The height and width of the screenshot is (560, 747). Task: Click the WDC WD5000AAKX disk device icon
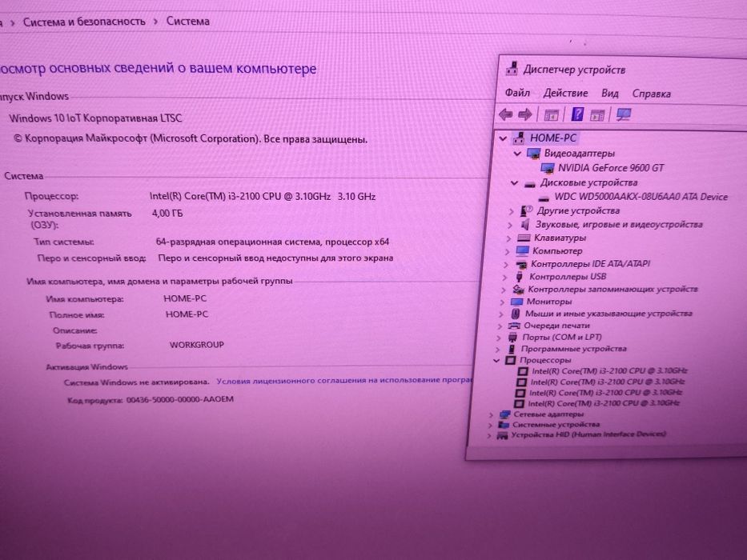[544, 198]
